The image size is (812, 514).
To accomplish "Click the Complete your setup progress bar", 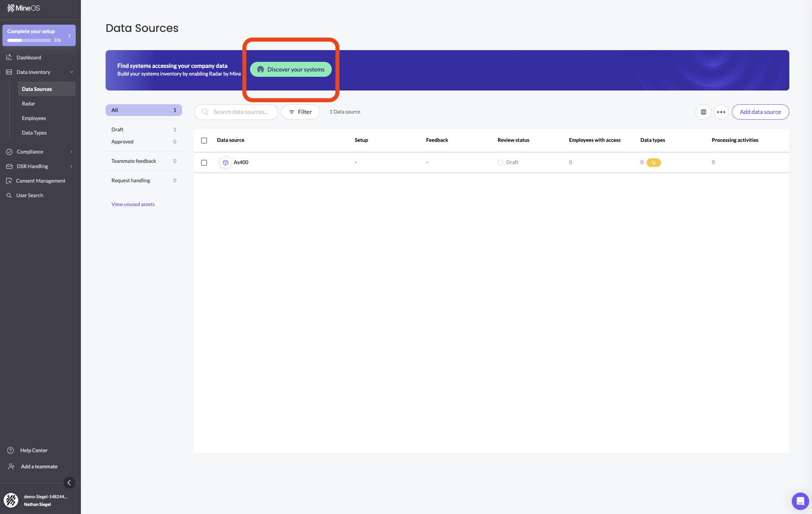I will click(x=28, y=40).
